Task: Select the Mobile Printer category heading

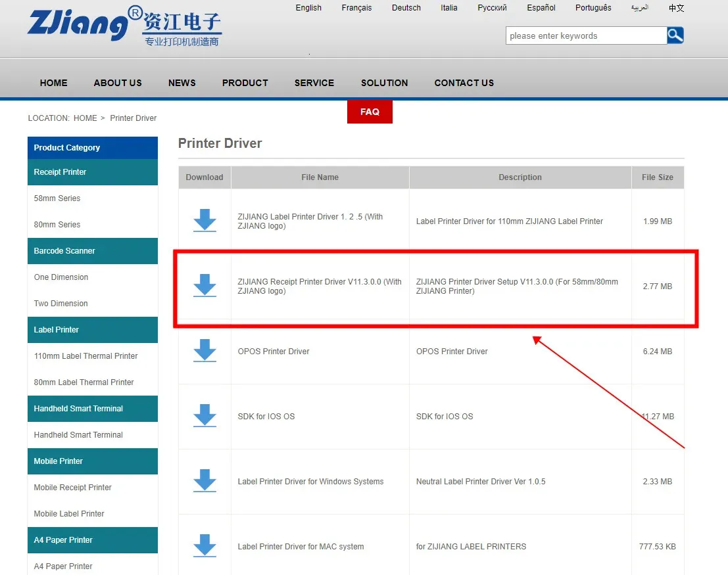Action: pyautogui.click(x=59, y=461)
